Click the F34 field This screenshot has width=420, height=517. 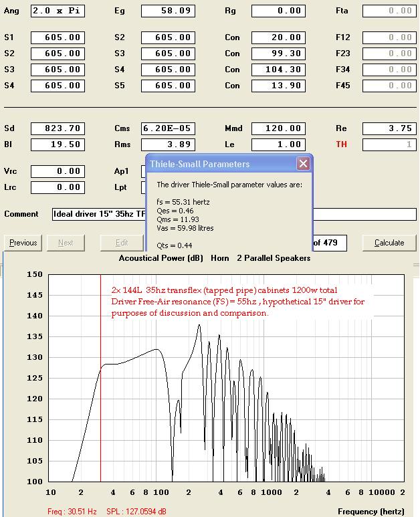389,70
